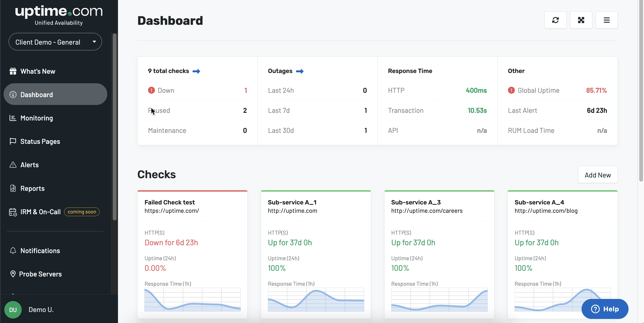Click the fullscreen expand icon button

tap(581, 20)
